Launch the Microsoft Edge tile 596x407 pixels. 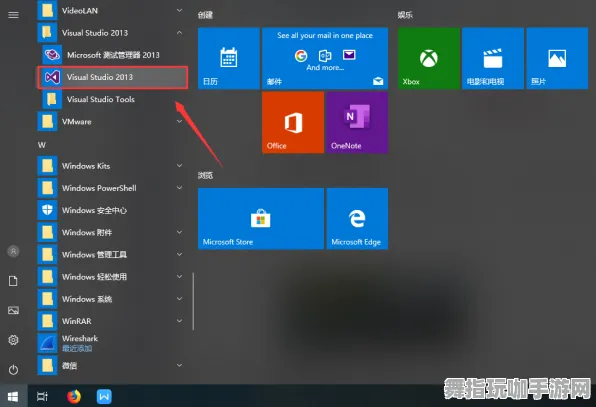tap(357, 219)
